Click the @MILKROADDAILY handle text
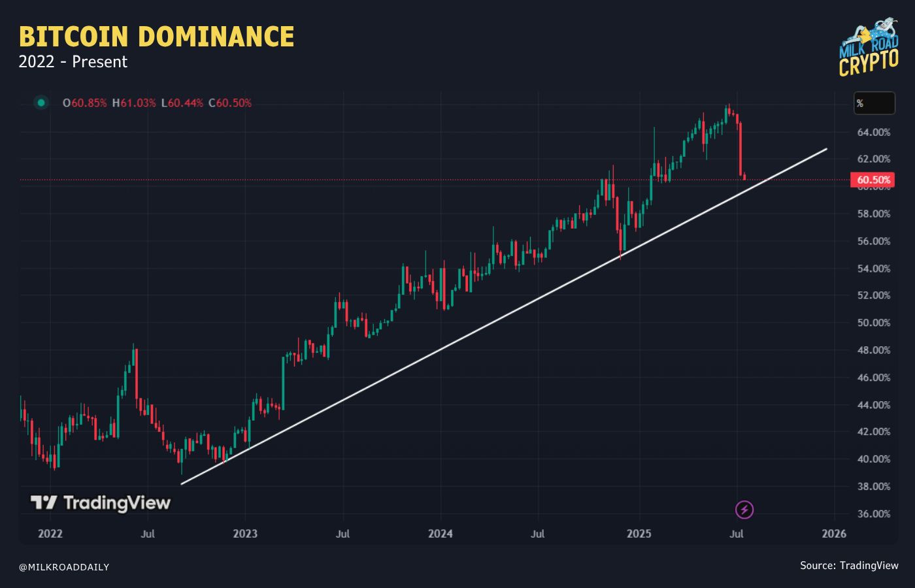 pyautogui.click(x=64, y=567)
